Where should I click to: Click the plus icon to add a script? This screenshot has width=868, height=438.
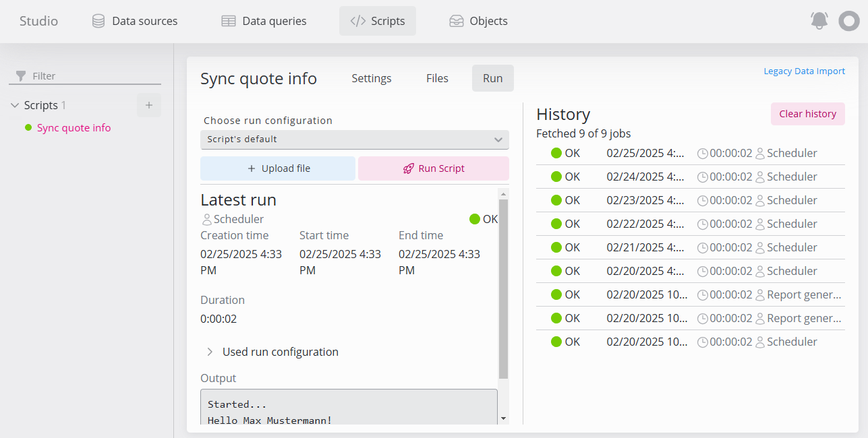(149, 105)
